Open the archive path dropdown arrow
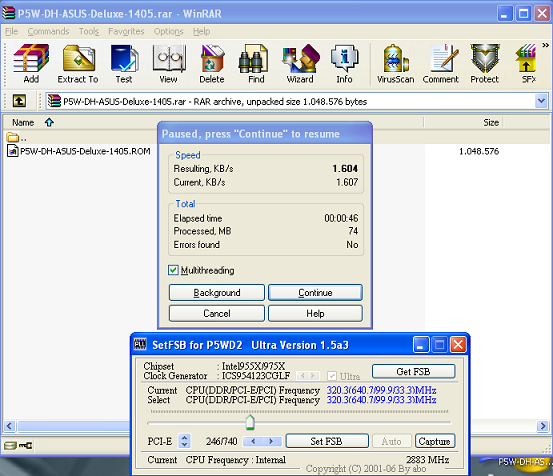The height and width of the screenshot is (476, 553). point(541,101)
